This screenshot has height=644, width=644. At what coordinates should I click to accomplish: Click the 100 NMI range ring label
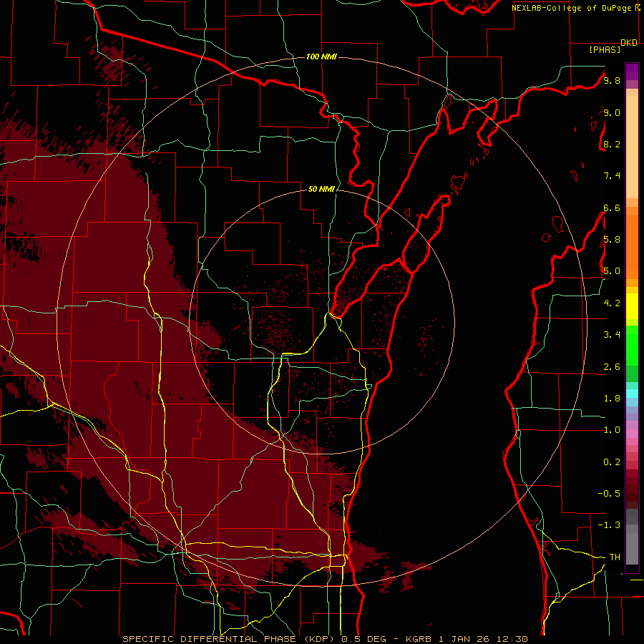(321, 57)
